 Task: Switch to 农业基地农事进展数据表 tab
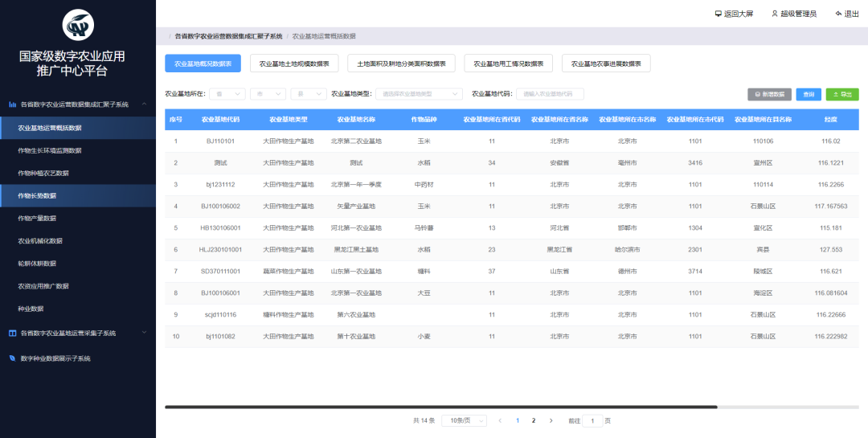coord(606,63)
